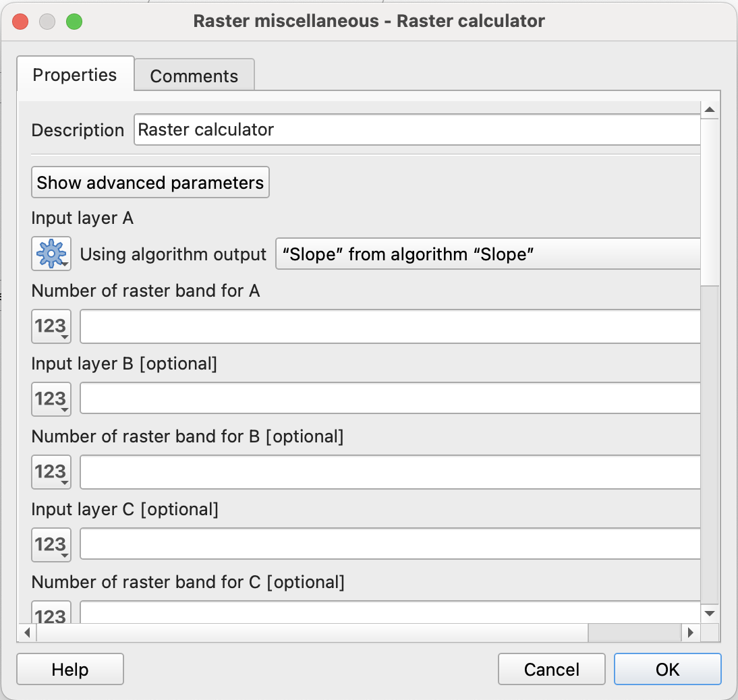
Task: Click the 123 icon for raster band A
Action: pos(51,327)
